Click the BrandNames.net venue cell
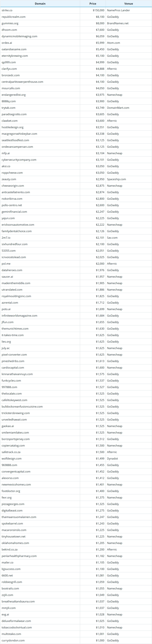 point(118,23)
